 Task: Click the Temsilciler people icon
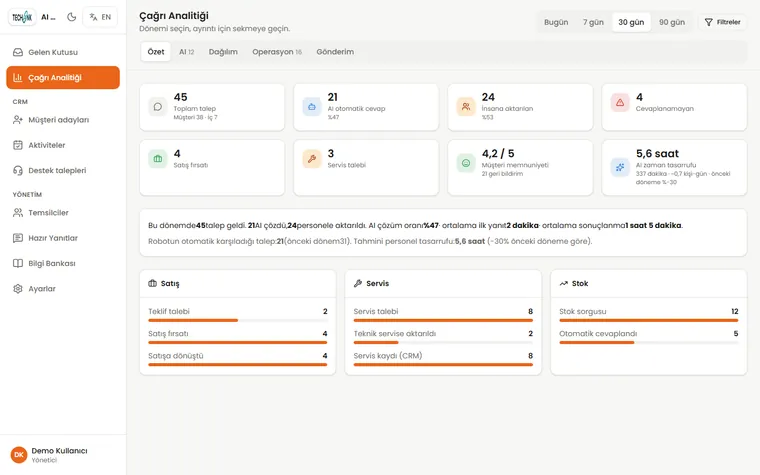click(x=18, y=213)
